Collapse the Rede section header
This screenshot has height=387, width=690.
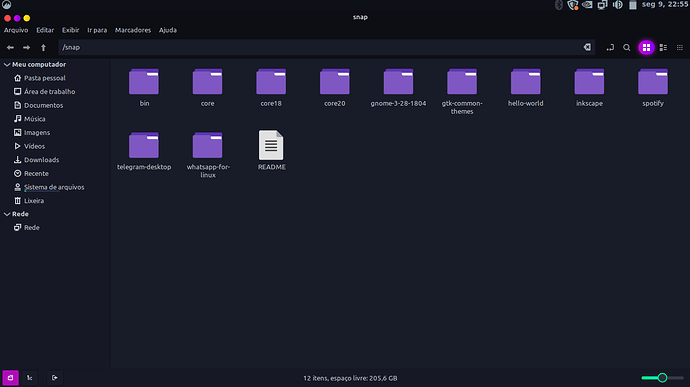[7, 214]
